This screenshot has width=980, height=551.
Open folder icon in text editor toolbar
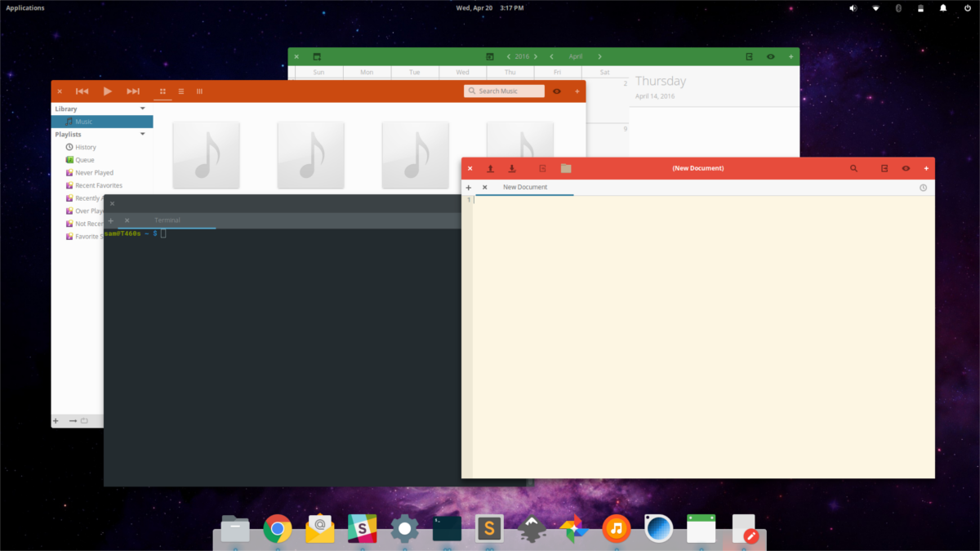(x=566, y=168)
